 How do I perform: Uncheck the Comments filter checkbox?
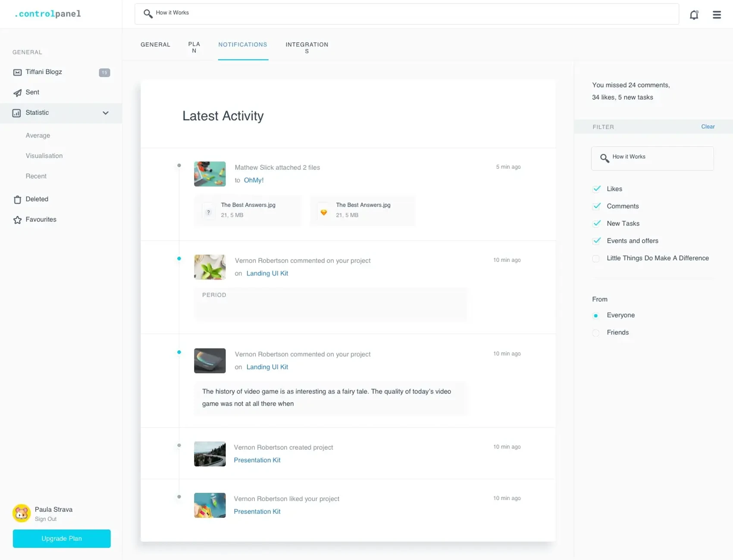click(596, 206)
